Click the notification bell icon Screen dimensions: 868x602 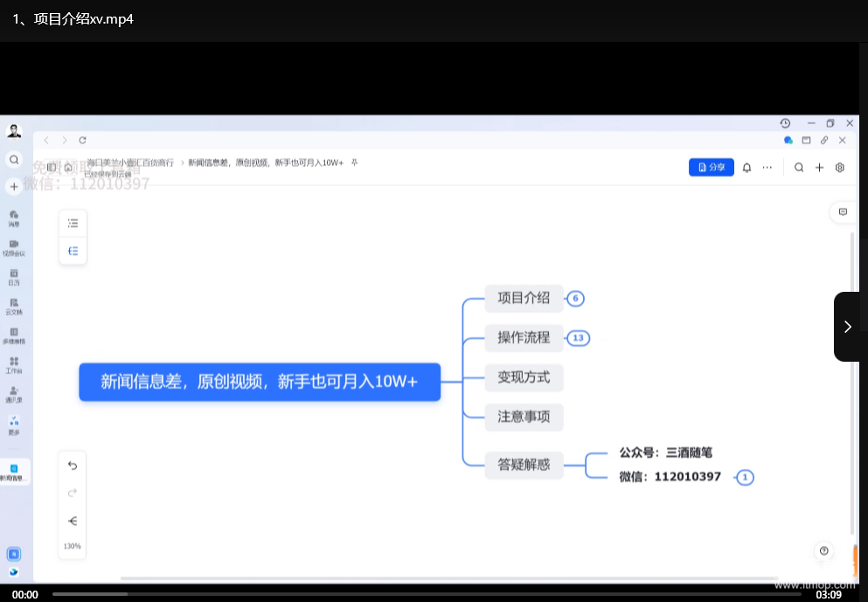pos(746,168)
